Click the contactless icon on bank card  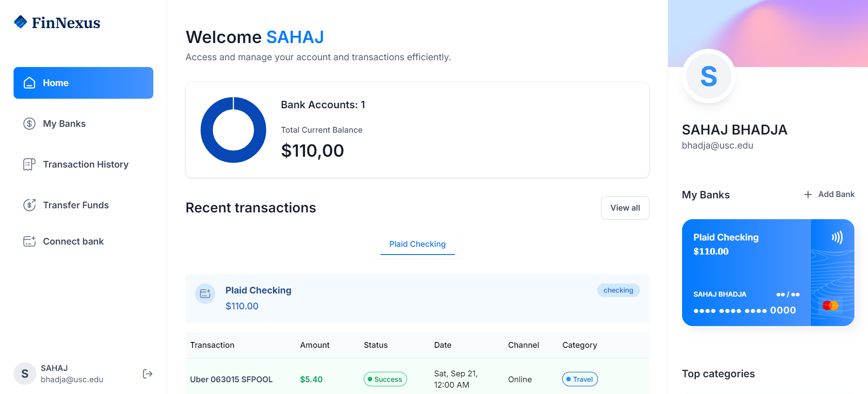point(837,237)
